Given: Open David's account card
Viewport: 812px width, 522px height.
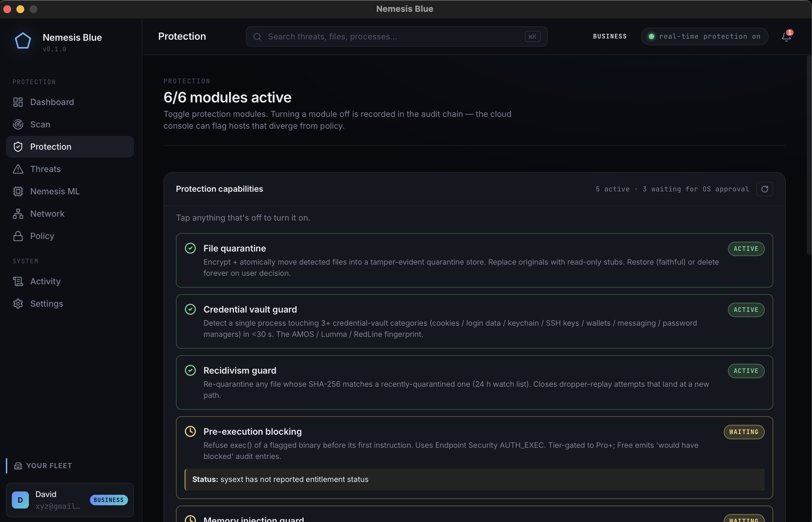Looking at the screenshot, I should coord(70,500).
